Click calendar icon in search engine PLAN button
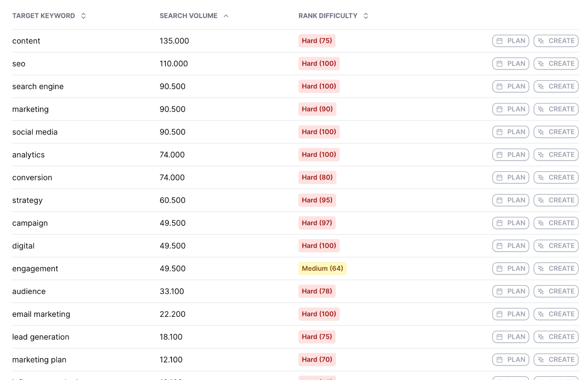588x380 pixels. pos(499,86)
